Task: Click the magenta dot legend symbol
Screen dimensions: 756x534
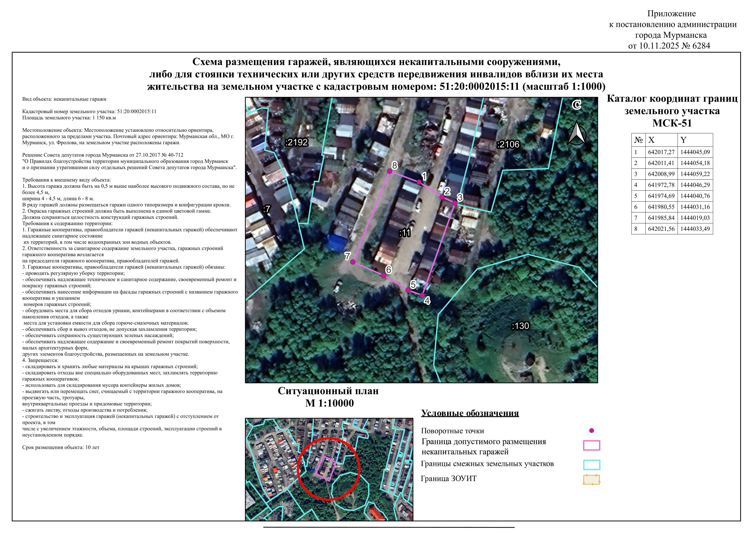Action: pos(591,431)
